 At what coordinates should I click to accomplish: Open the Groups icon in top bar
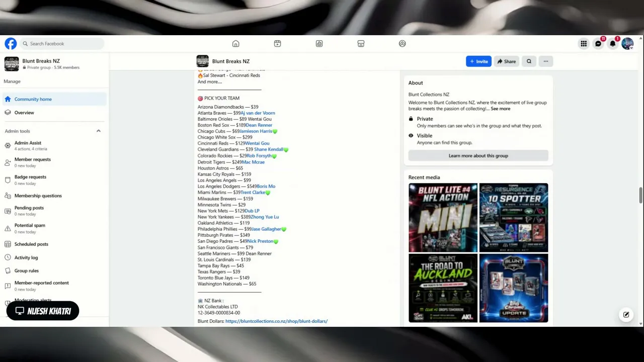click(402, 44)
